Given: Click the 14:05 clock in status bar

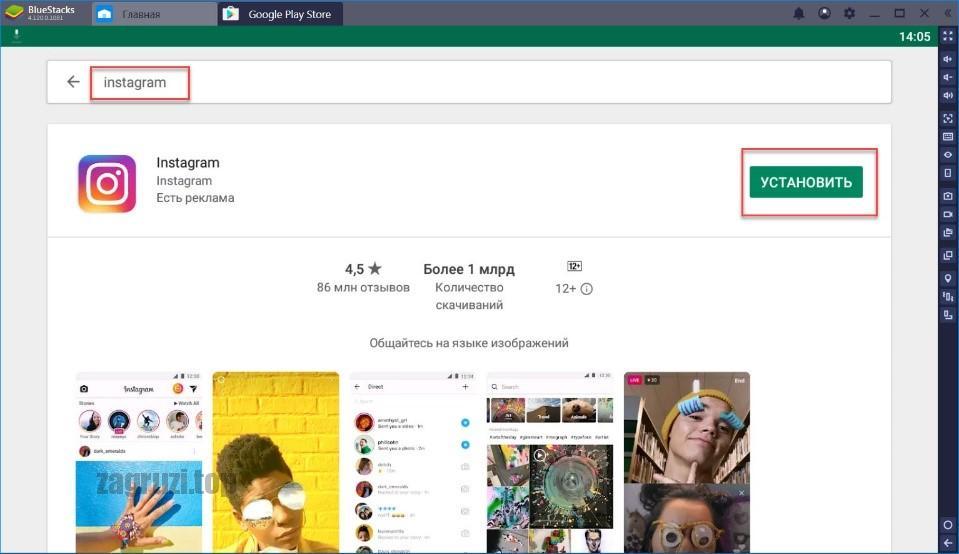Looking at the screenshot, I should coord(914,37).
